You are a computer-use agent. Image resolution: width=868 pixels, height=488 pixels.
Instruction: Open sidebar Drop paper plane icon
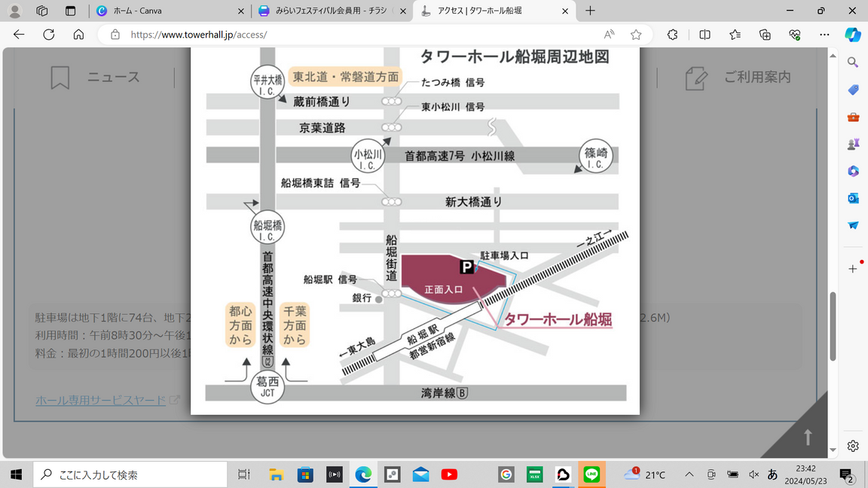pyautogui.click(x=853, y=225)
